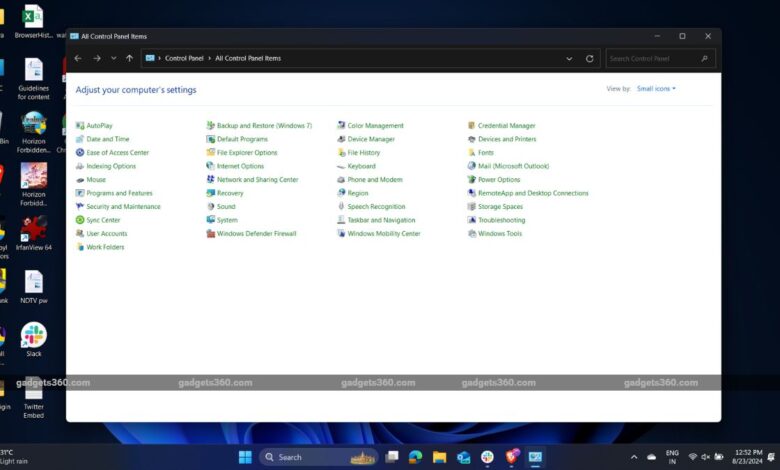Open Programs and Features link
This screenshot has width=780, height=470.
(x=119, y=193)
